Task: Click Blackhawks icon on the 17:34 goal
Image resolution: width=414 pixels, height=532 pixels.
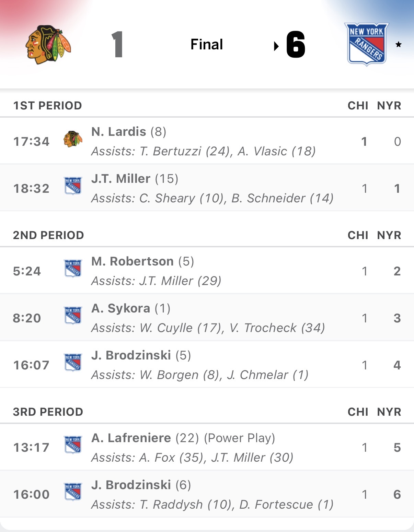Action: pyautogui.click(x=73, y=139)
